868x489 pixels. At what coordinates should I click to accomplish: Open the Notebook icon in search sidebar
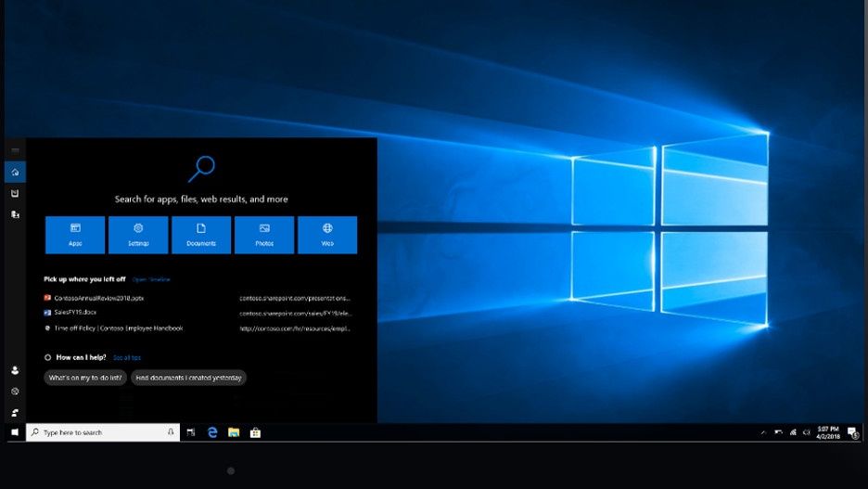tap(15, 193)
